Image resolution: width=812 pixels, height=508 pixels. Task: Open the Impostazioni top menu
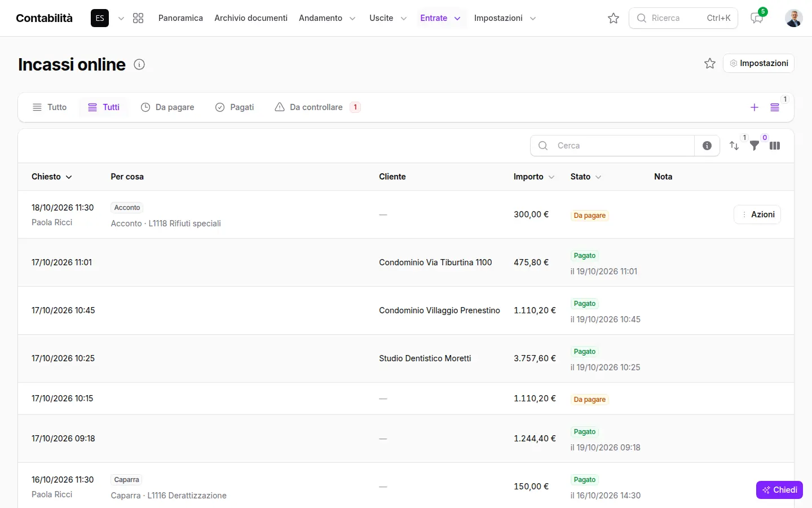(505, 18)
